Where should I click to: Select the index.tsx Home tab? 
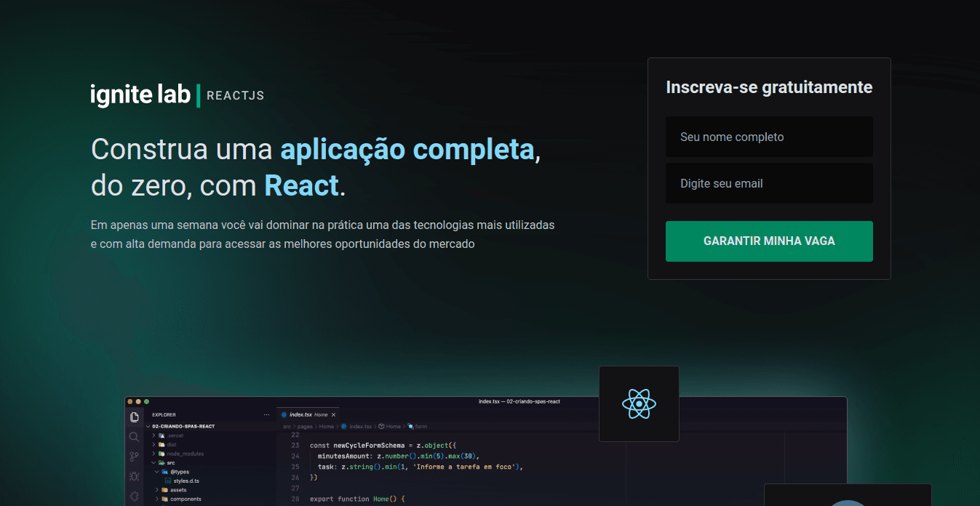pos(304,414)
